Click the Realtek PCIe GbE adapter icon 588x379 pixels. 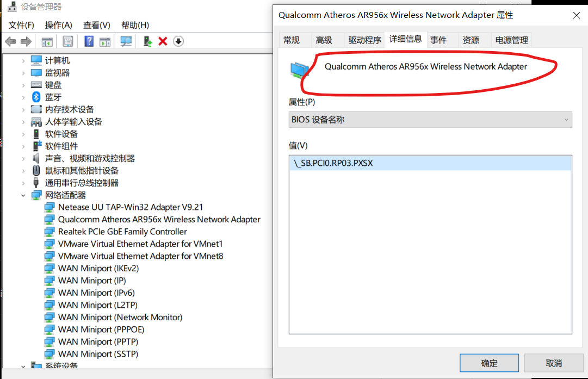click(x=49, y=232)
